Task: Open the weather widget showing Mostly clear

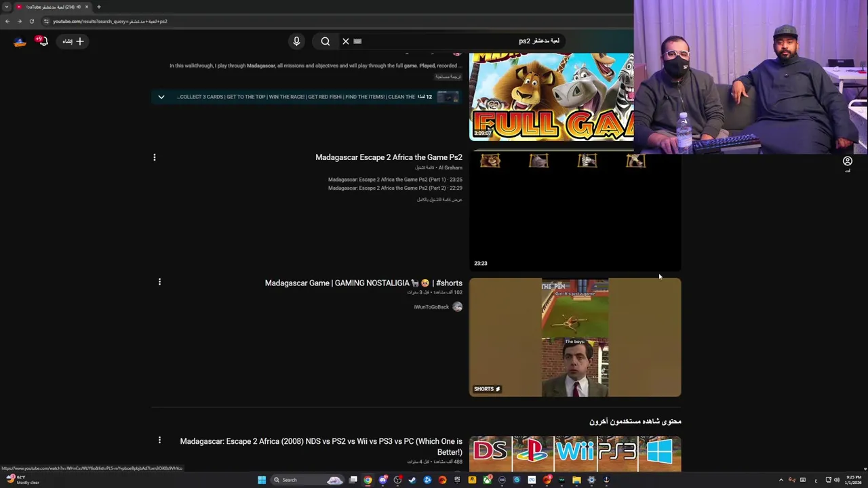Action: tap(22, 480)
